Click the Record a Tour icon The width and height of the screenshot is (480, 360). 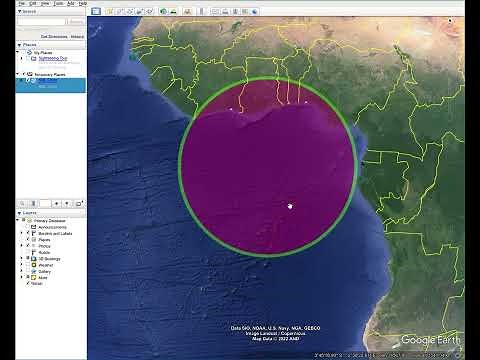tap(150, 11)
